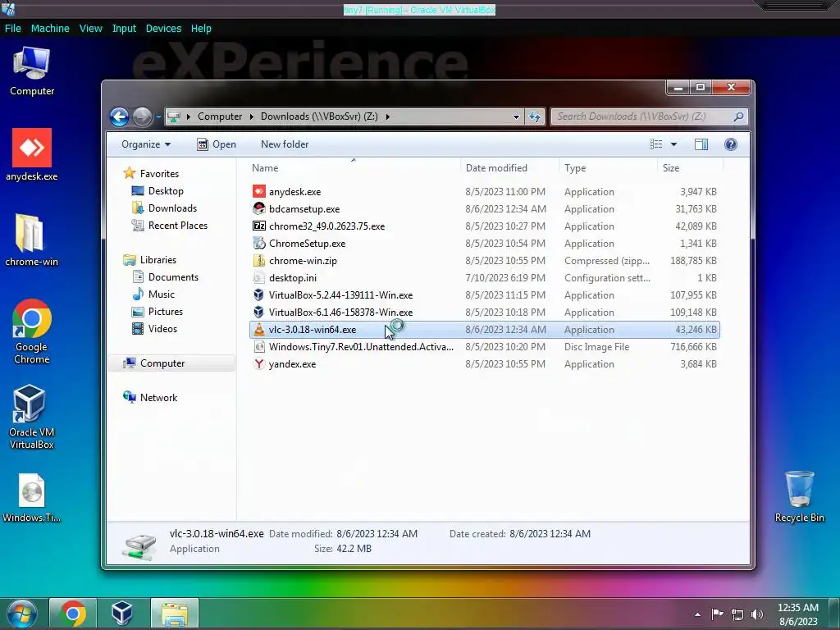840x630 pixels.
Task: Select the Computer desktop icon
Action: (x=32, y=71)
